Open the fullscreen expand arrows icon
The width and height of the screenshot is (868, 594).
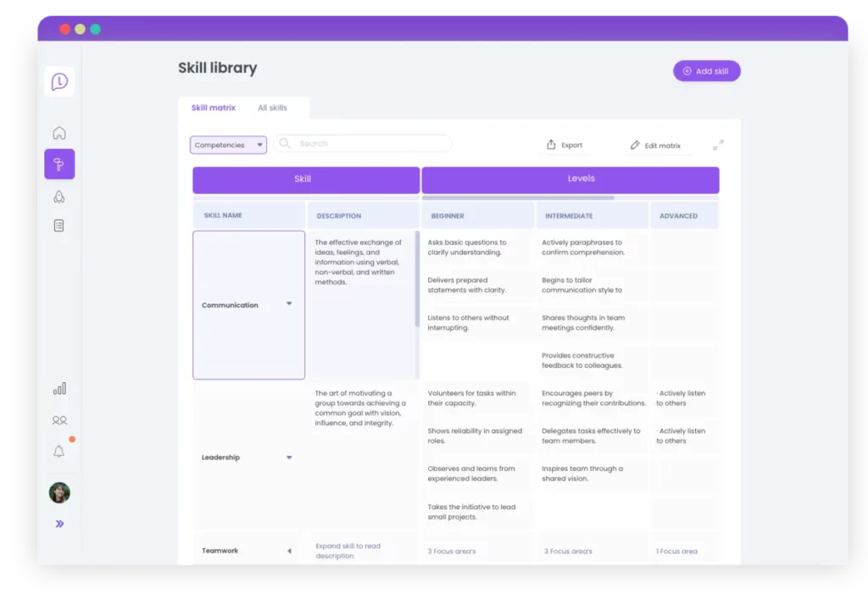tap(718, 144)
